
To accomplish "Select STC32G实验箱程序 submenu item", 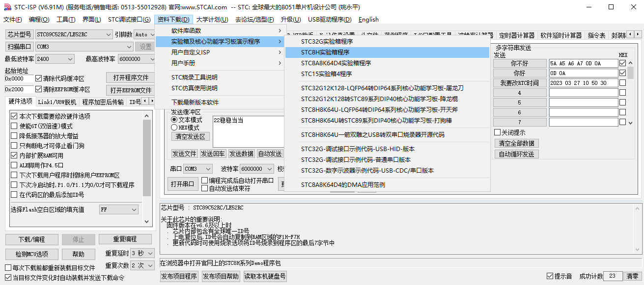I will [x=387, y=42].
